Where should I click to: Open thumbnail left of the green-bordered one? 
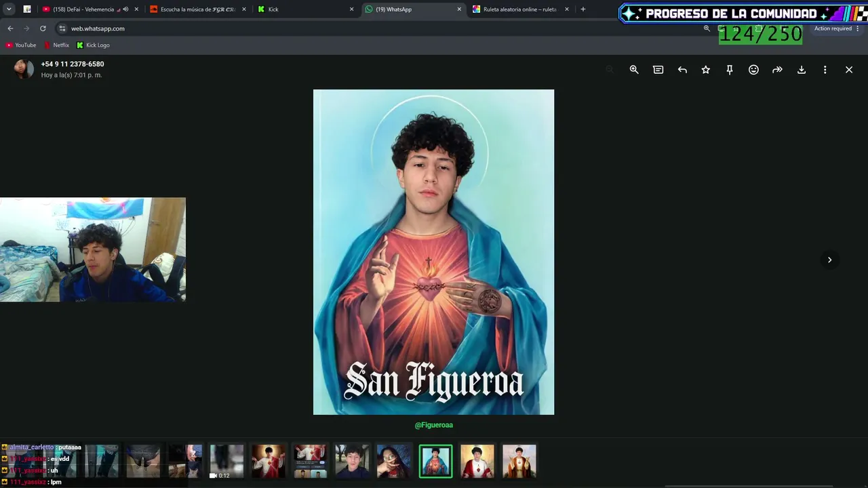[394, 462]
